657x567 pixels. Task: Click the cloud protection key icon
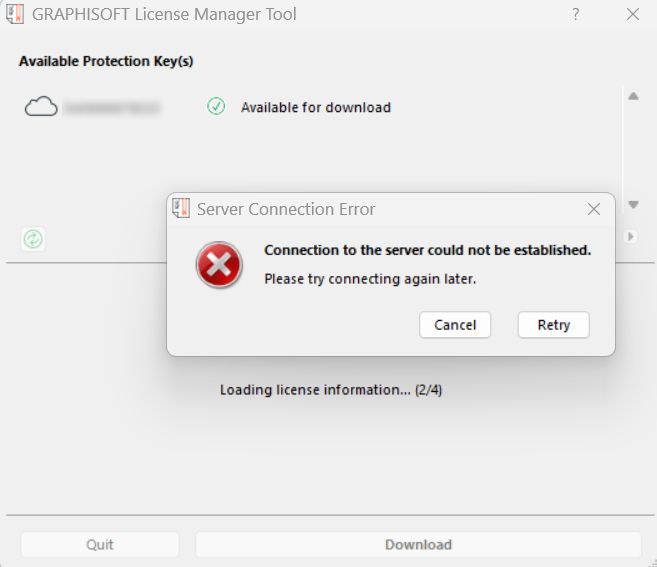[41, 106]
